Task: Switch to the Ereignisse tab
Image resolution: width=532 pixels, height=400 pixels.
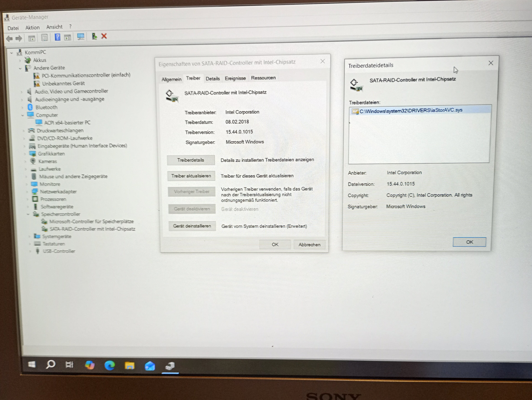Action: pyautogui.click(x=235, y=78)
